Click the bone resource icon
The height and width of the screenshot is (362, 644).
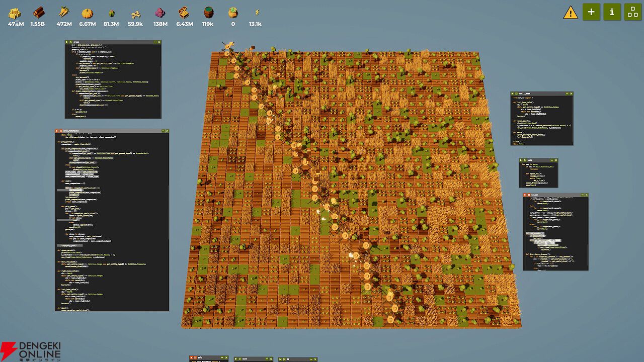[135, 14]
